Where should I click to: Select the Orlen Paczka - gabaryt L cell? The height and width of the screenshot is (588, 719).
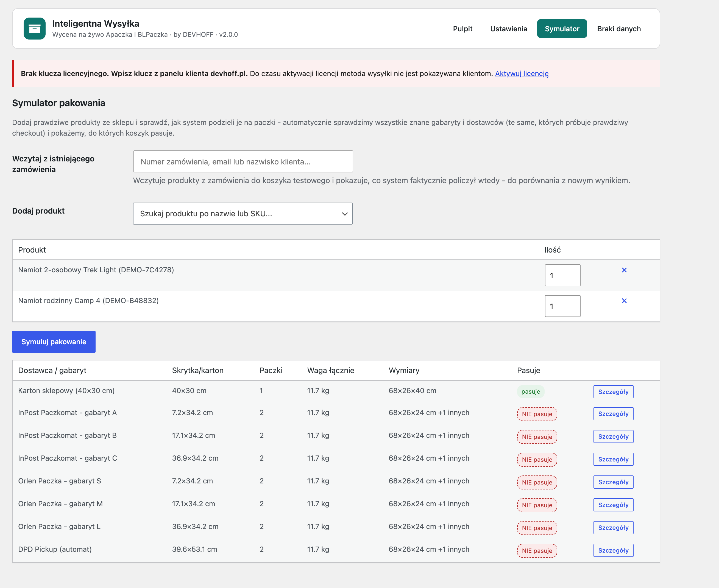59,526
